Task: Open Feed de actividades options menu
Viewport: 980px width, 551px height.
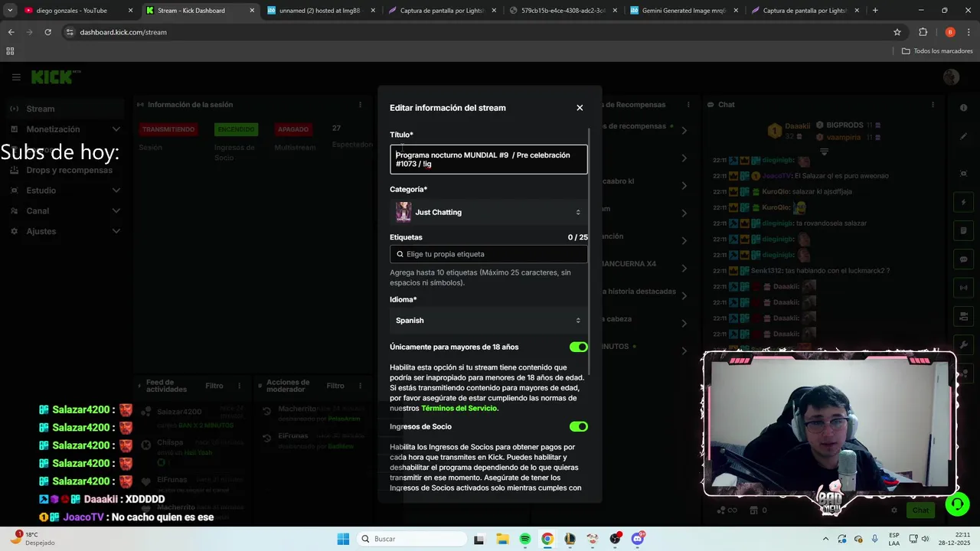Action: click(239, 386)
